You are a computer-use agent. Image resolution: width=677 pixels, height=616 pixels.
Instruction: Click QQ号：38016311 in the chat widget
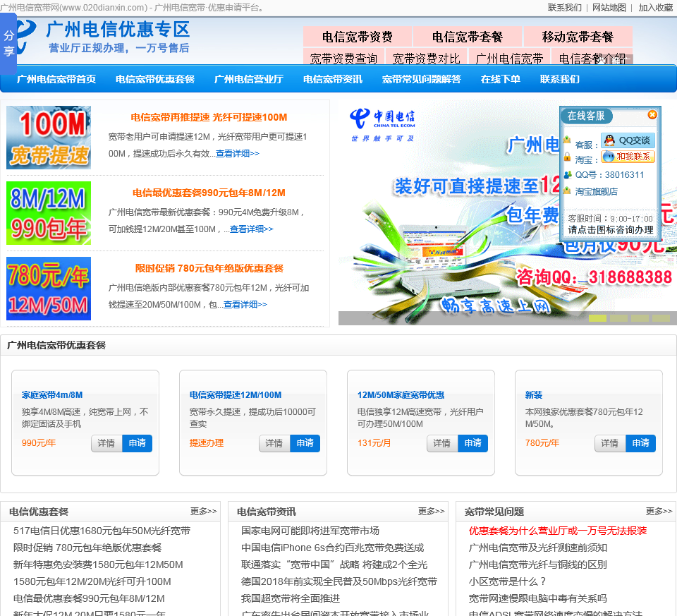(609, 174)
